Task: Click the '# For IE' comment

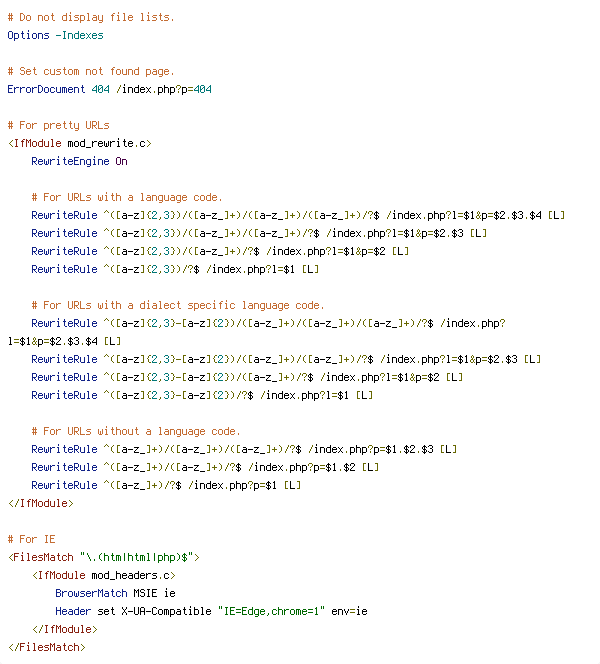Action: tap(31, 540)
